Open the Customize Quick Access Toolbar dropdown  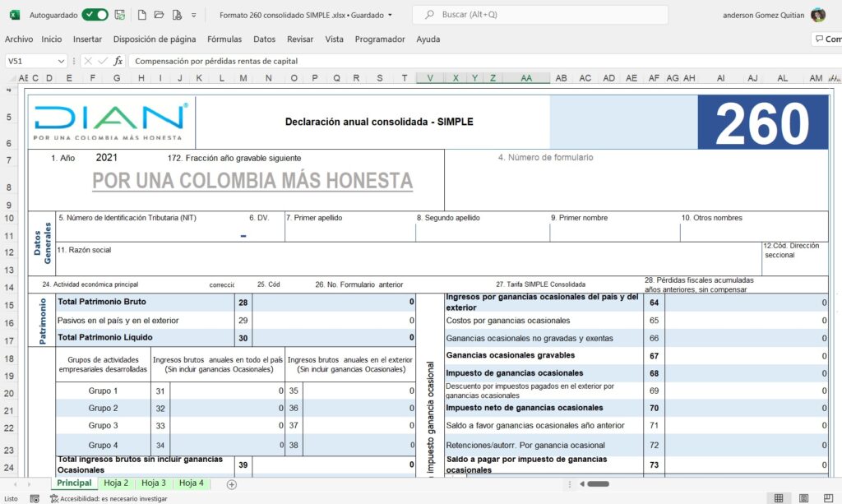[x=193, y=15]
